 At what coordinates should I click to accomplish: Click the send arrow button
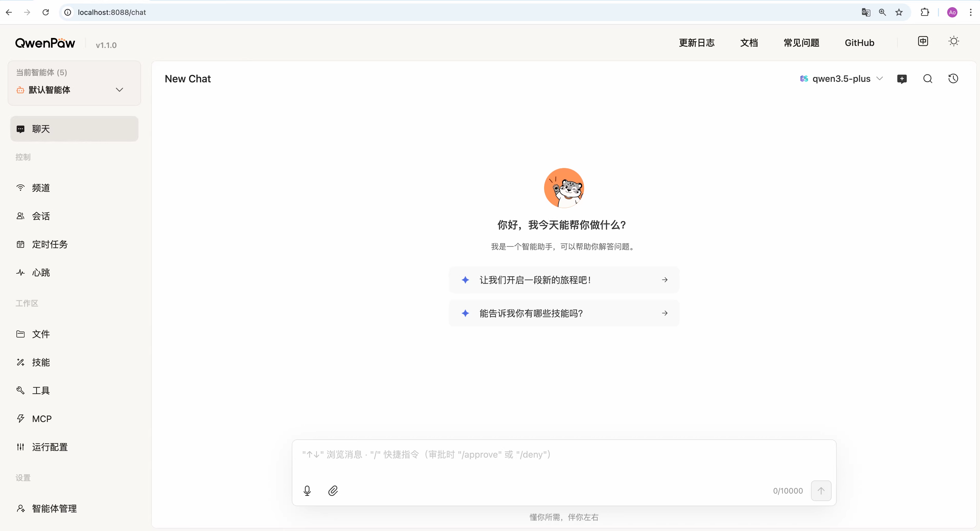(x=821, y=491)
